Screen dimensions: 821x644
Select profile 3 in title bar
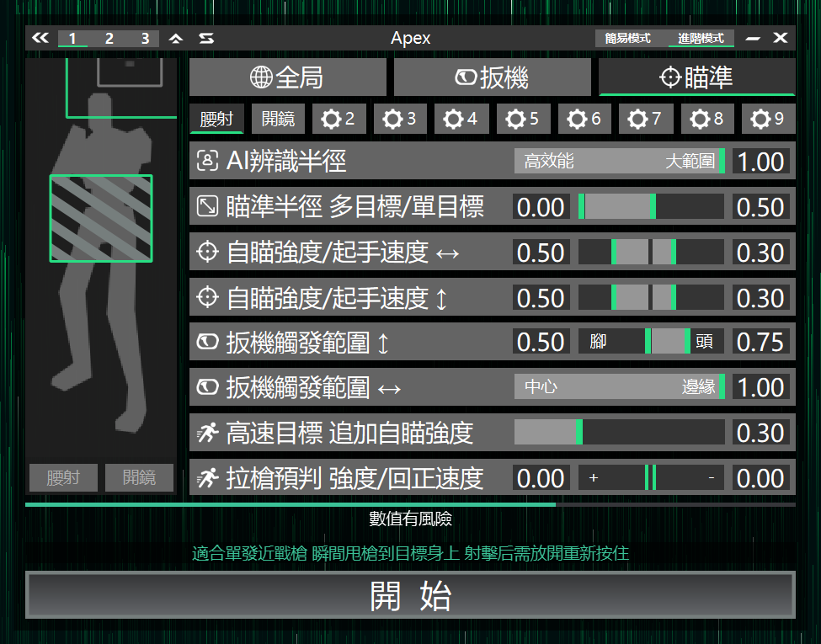(x=145, y=39)
